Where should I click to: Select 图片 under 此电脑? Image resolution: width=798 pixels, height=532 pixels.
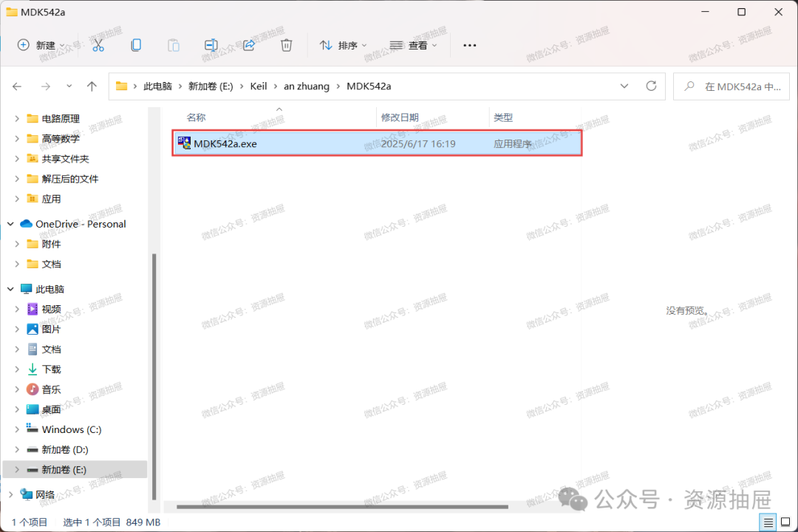[51, 330]
